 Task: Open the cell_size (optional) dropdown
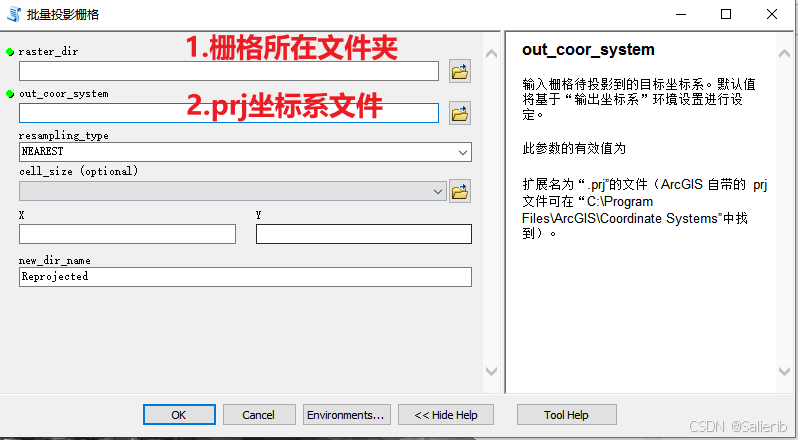click(233, 191)
